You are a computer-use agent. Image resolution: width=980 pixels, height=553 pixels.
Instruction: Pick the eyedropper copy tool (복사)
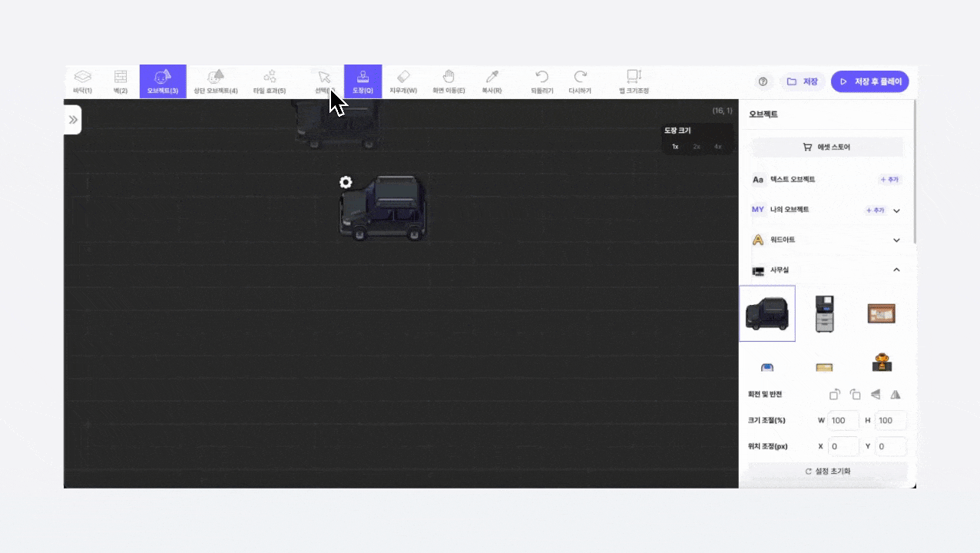(x=492, y=81)
